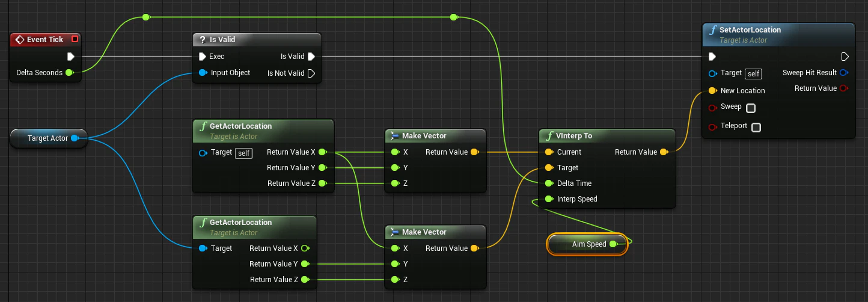Click Return Value Y pin on lower GetActorLocation
The width and height of the screenshot is (868, 302).
pyautogui.click(x=305, y=264)
